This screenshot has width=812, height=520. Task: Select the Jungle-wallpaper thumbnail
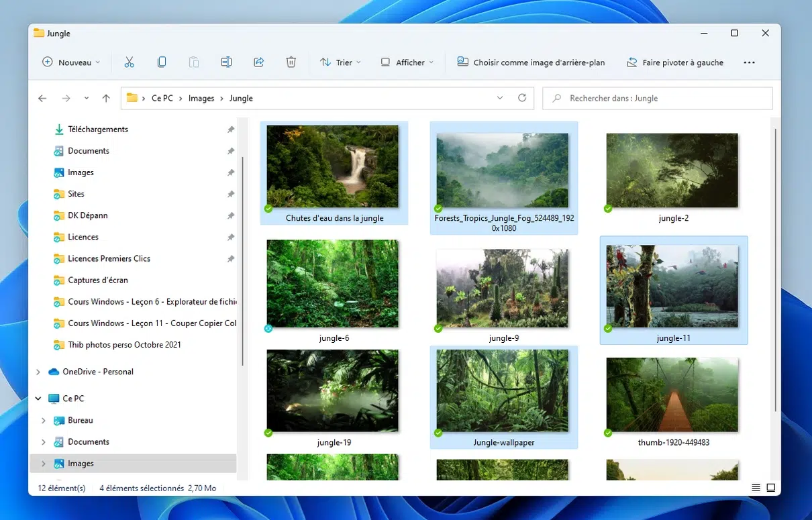[x=503, y=391]
